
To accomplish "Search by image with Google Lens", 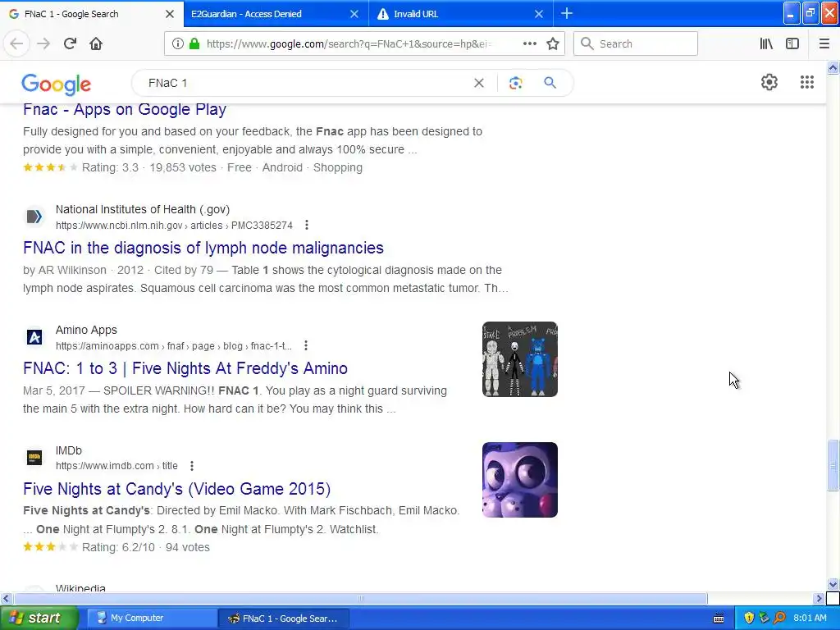I will tap(515, 83).
